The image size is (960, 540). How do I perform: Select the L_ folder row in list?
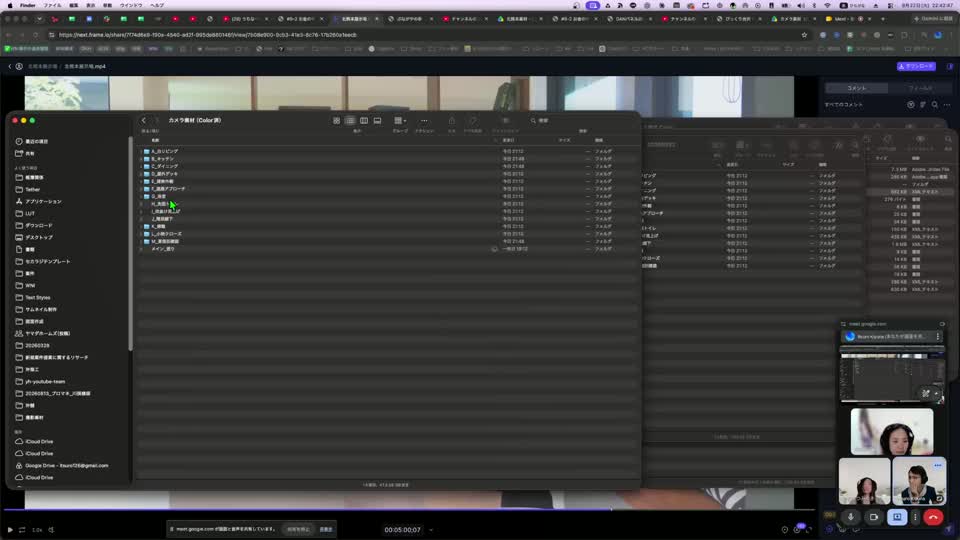(386, 234)
